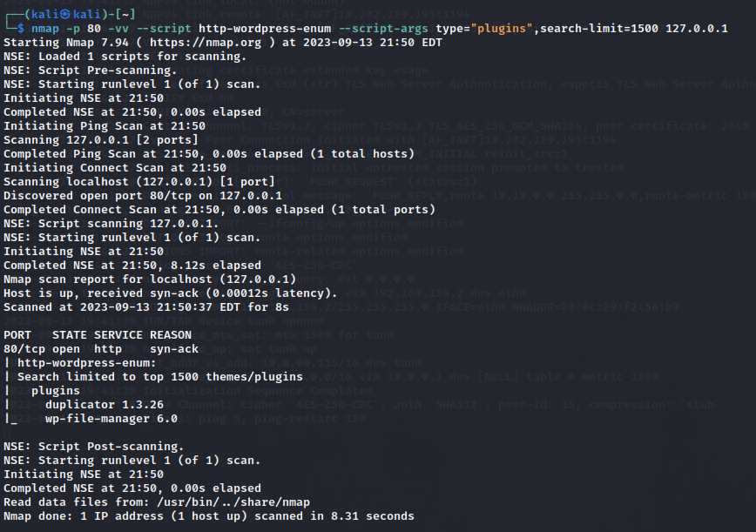The image size is (756, 532).
Task: Click the "Nmap done" summary line
Action: point(209,516)
